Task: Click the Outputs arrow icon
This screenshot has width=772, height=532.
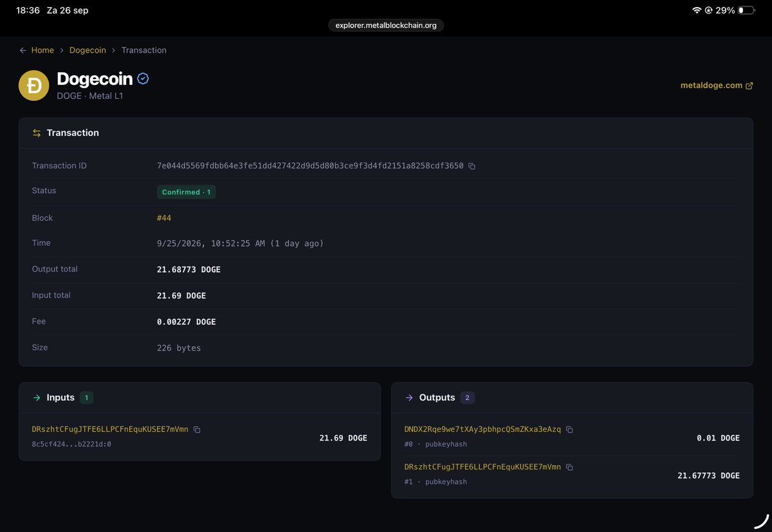Action: 409,398
